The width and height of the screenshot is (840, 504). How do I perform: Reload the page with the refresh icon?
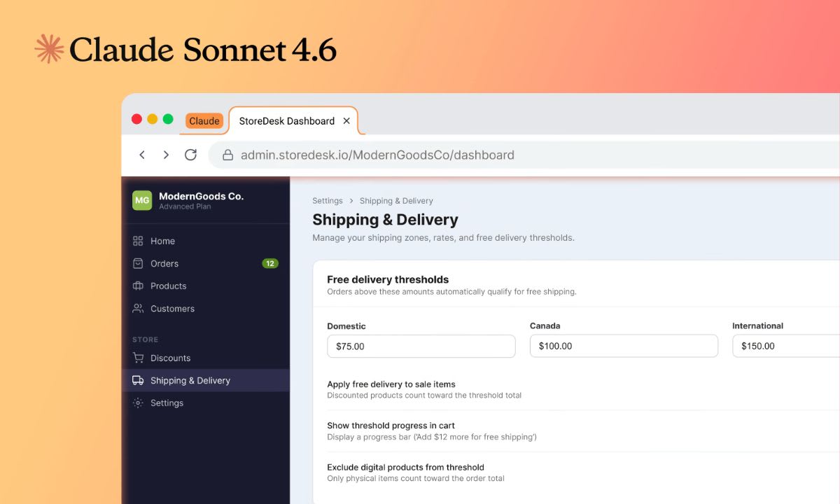tap(190, 155)
